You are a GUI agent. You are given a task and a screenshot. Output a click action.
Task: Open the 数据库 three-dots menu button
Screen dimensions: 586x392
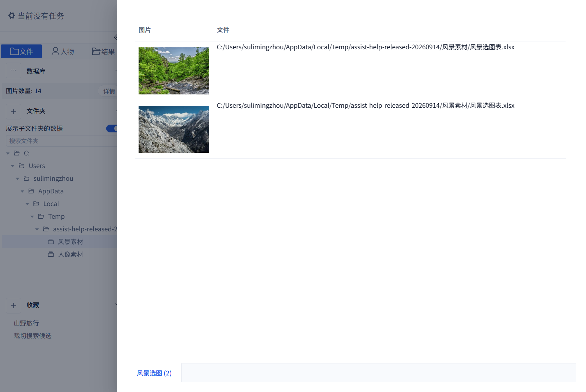pyautogui.click(x=14, y=71)
